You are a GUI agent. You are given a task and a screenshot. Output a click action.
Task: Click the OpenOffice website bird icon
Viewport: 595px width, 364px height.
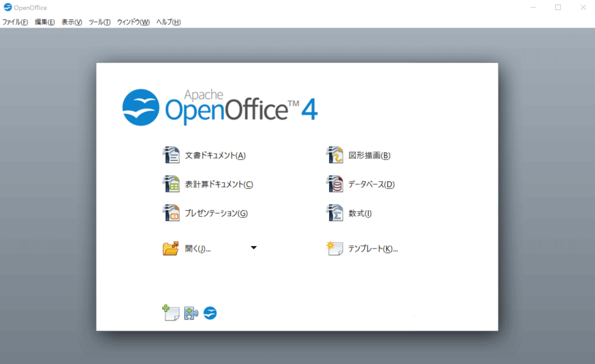(x=210, y=313)
